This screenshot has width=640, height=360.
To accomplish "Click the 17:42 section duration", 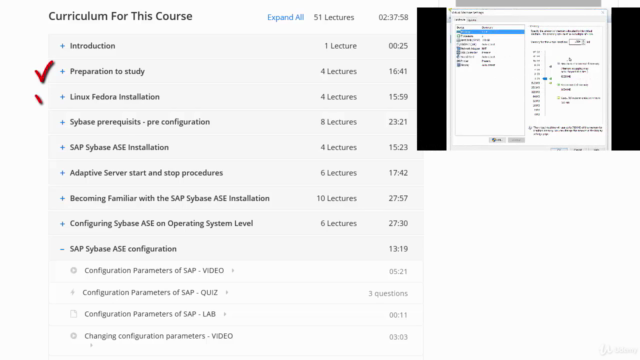I will pos(398,173).
